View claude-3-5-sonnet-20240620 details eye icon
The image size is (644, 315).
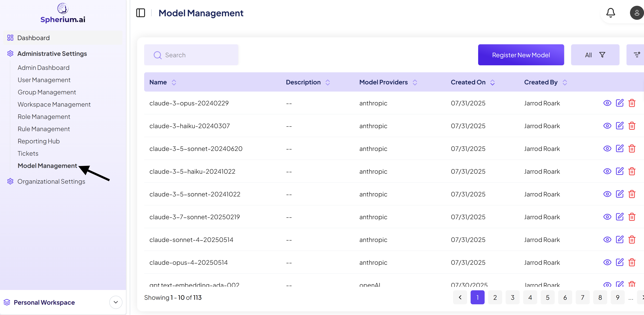tap(607, 148)
